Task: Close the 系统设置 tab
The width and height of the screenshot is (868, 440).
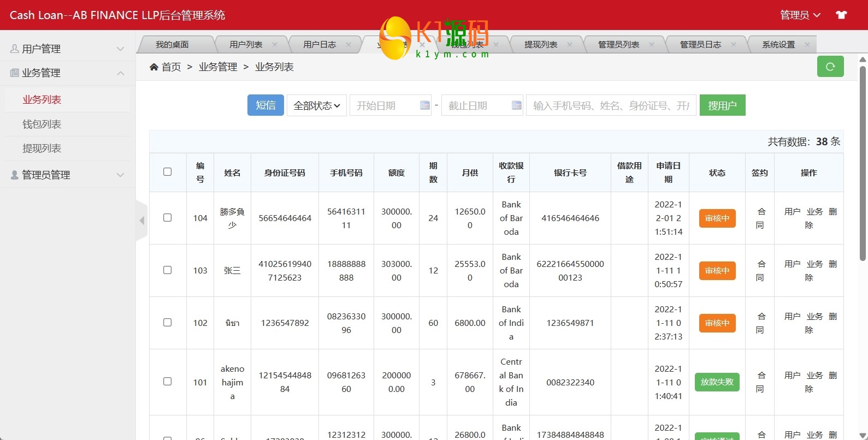Action: [807, 45]
